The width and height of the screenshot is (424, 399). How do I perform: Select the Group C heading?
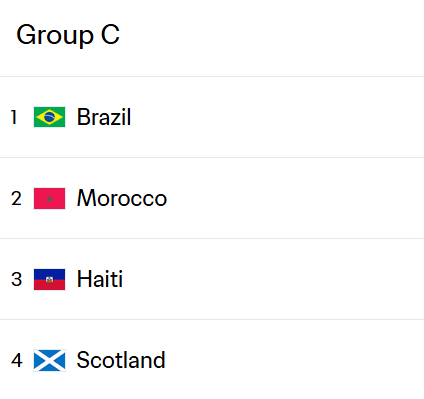(x=68, y=35)
